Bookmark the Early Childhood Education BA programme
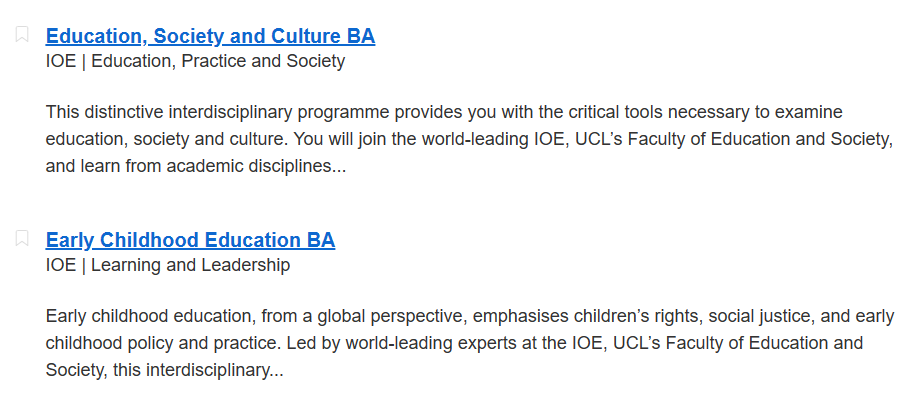 point(22,238)
